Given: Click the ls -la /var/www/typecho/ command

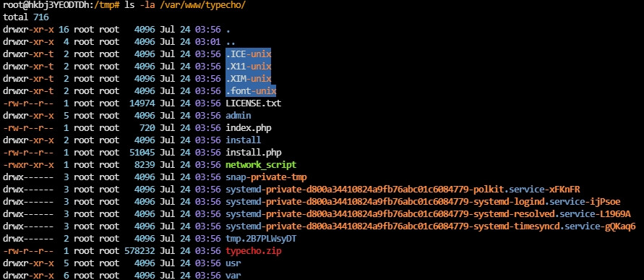Looking at the screenshot, I should [186, 5].
